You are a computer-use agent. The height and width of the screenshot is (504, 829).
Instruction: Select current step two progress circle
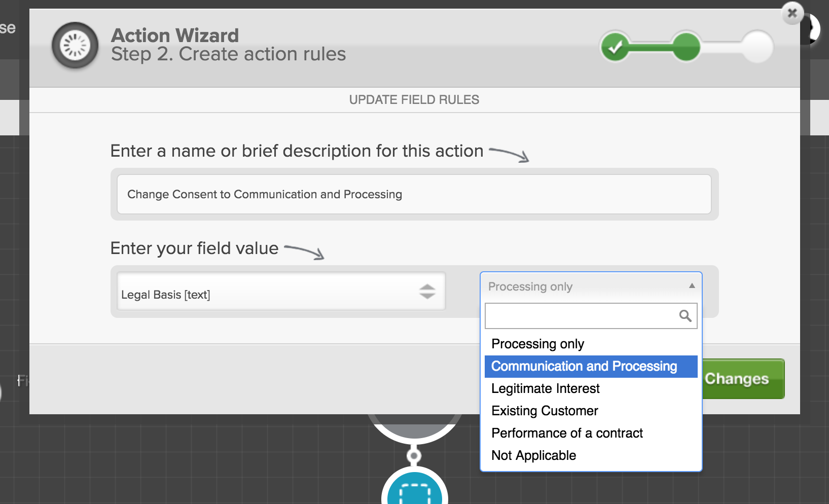tap(686, 47)
